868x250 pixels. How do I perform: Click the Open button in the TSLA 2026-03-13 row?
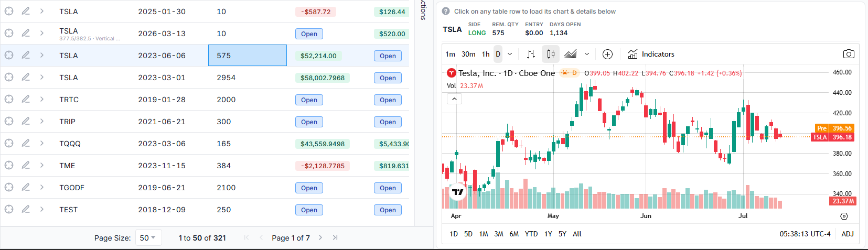pos(309,34)
